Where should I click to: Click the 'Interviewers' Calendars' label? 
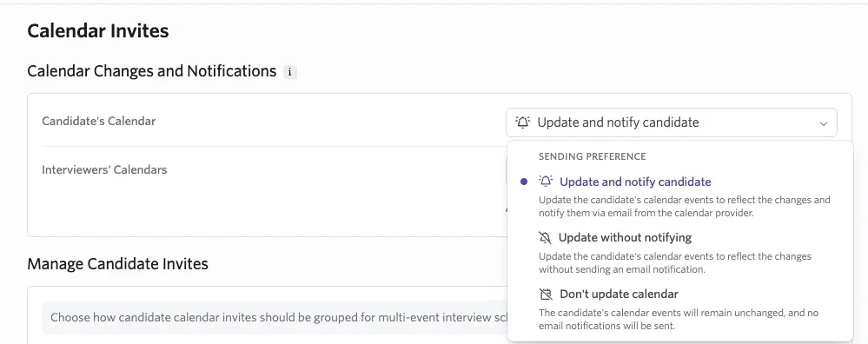[104, 169]
